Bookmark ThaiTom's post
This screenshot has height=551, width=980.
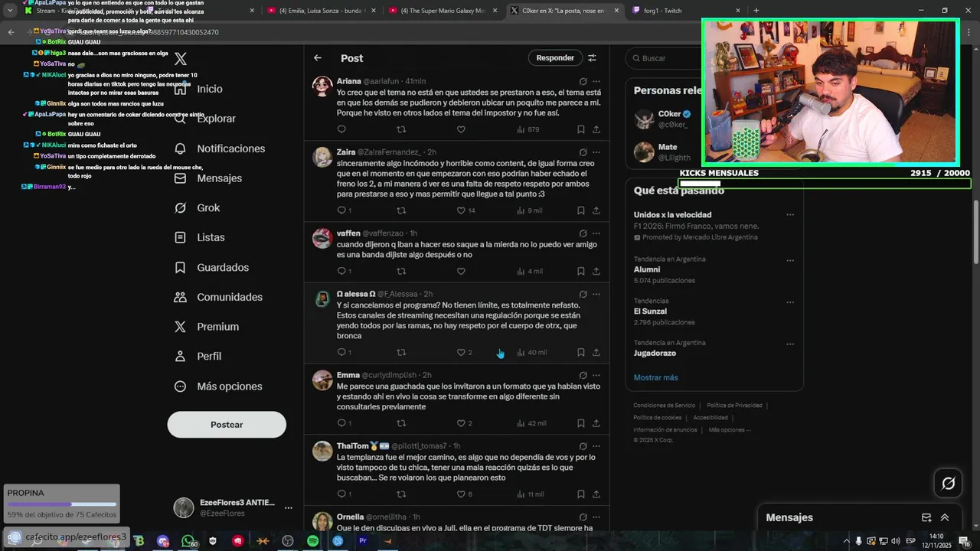(x=581, y=494)
